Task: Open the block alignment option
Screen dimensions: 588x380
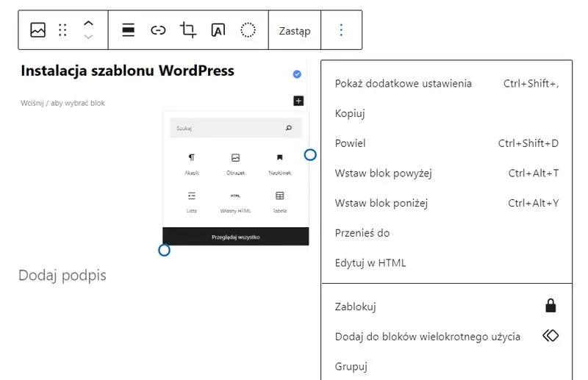Action: coord(128,30)
